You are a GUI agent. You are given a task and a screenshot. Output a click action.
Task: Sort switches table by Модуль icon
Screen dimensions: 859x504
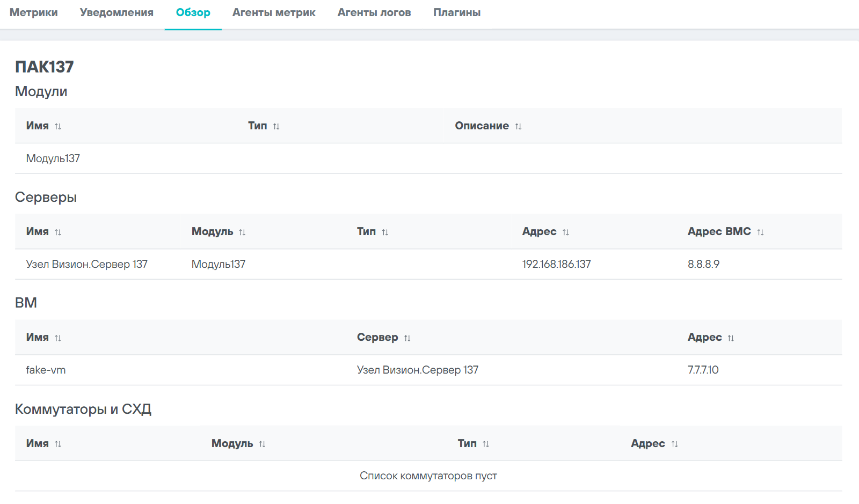click(x=262, y=444)
